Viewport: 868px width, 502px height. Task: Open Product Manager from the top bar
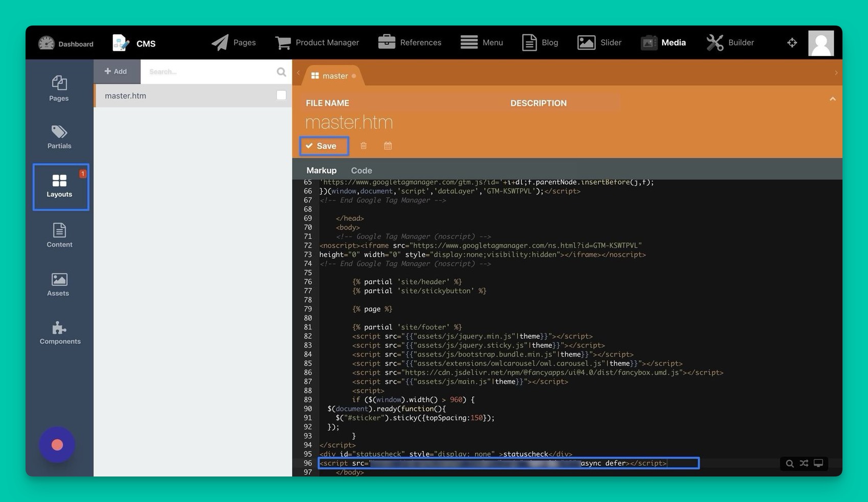pyautogui.click(x=317, y=42)
